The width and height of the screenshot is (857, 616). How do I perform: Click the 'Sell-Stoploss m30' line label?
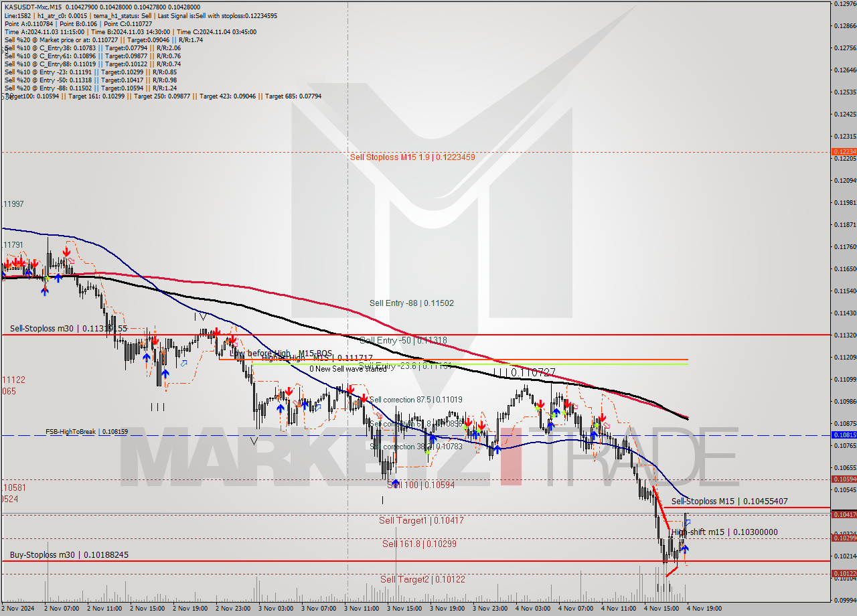tap(68, 329)
